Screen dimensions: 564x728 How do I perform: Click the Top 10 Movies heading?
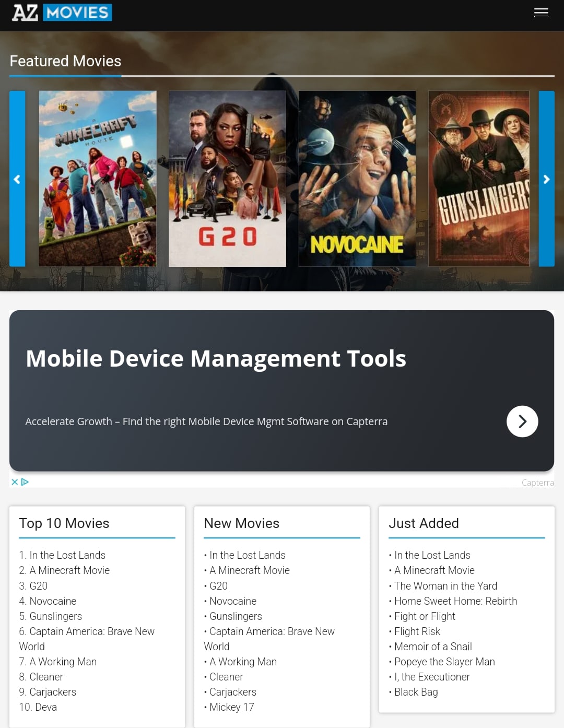[64, 523]
